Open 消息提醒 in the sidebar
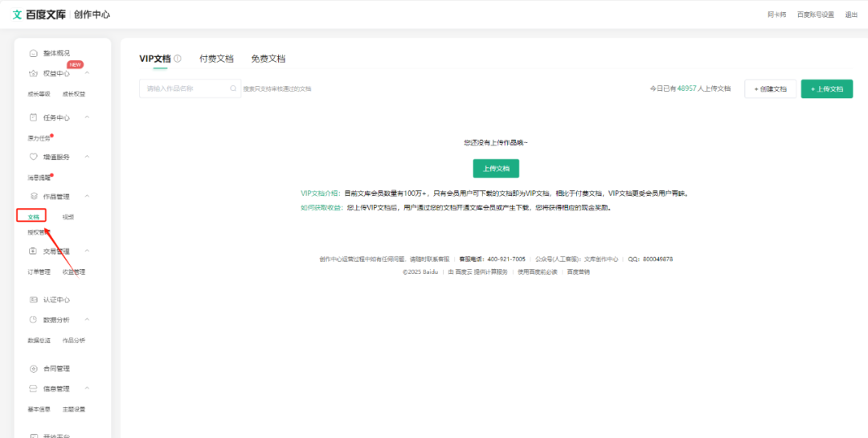The width and height of the screenshot is (868, 438). 39,178
